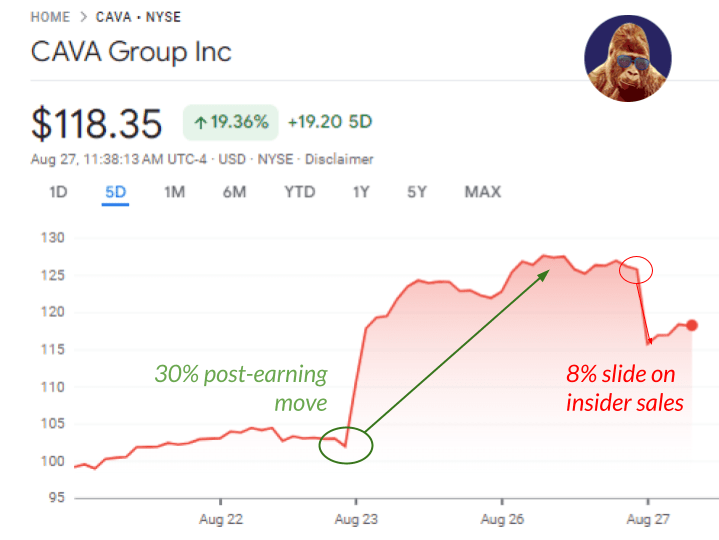Image resolution: width=719 pixels, height=540 pixels.
Task: Show the 1Y chart range
Action: click(362, 192)
